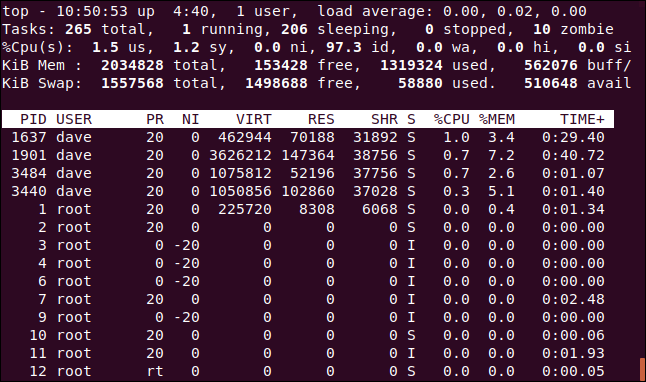646x382 pixels.
Task: Click the time value 0:02.48
Action: point(573,299)
